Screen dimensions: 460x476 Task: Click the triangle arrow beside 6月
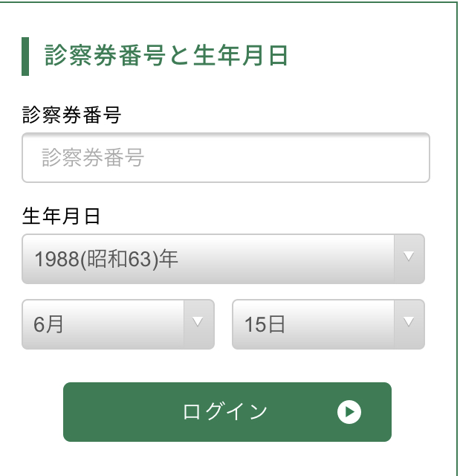pos(198,322)
